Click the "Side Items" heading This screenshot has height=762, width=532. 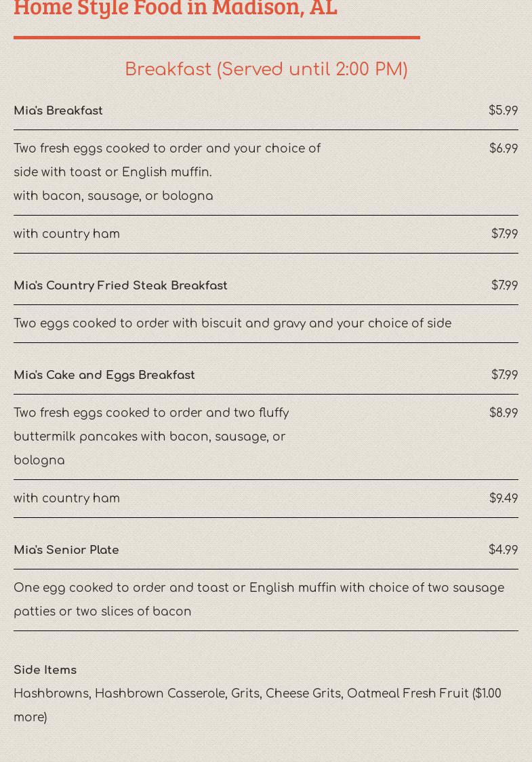45,670
